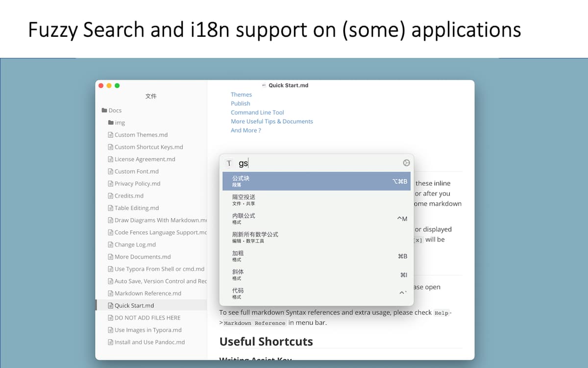Click the document icon beside Custom Themes.md

(111, 134)
